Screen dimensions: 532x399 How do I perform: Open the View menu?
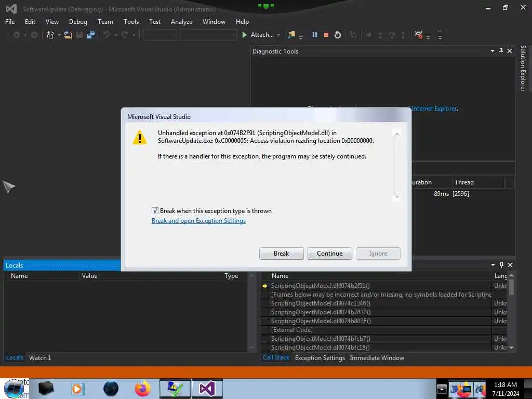52,22
